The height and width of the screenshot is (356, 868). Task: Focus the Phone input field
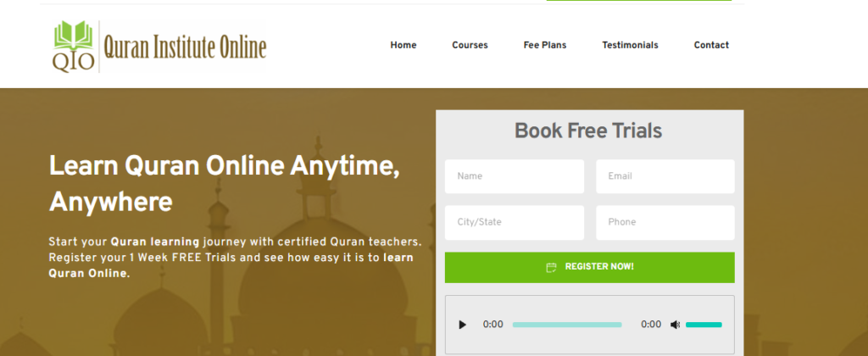[x=665, y=223]
